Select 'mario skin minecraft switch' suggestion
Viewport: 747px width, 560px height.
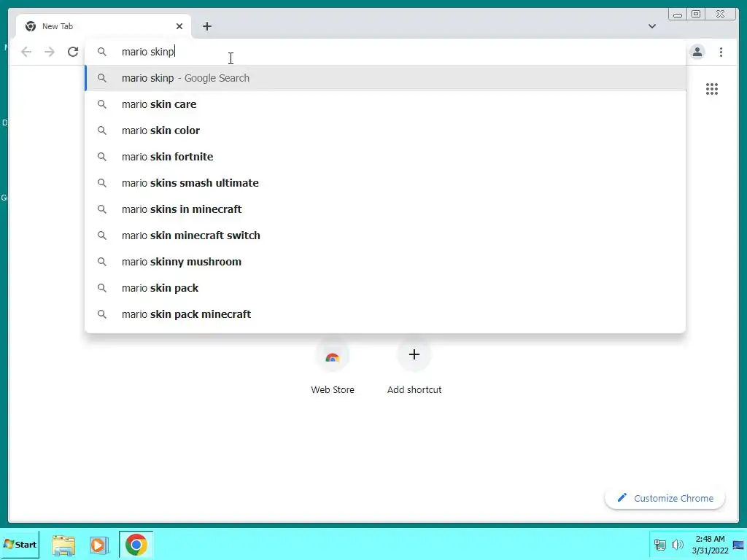(x=385, y=236)
